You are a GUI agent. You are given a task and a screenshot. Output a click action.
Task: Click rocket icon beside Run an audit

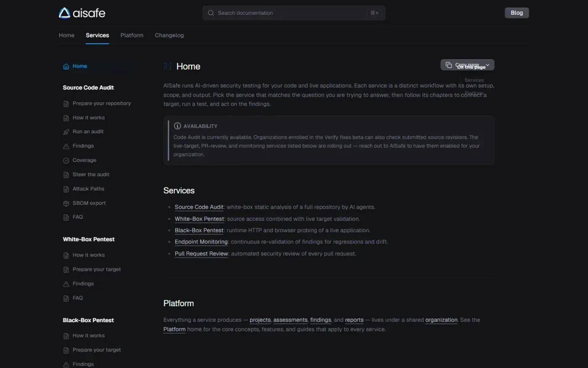tap(66, 132)
